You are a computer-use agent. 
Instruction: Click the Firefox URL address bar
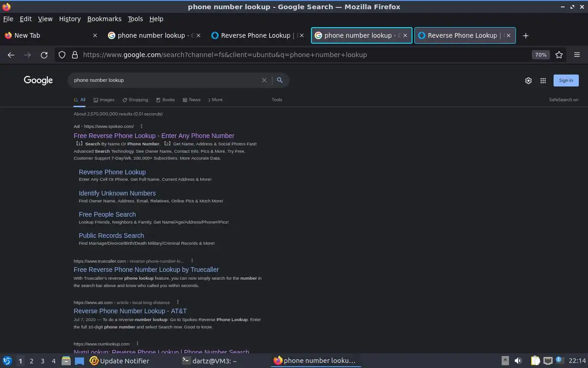pyautogui.click(x=303, y=55)
